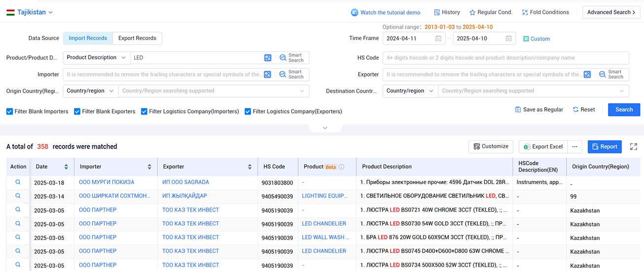The width and height of the screenshot is (644, 271).
Task: Expand table to fullscreen
Action: click(634, 147)
